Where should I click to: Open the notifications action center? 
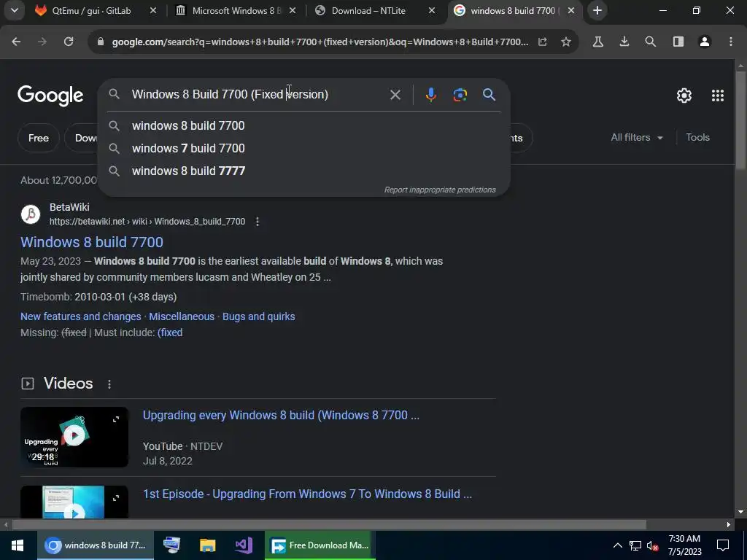723,545
